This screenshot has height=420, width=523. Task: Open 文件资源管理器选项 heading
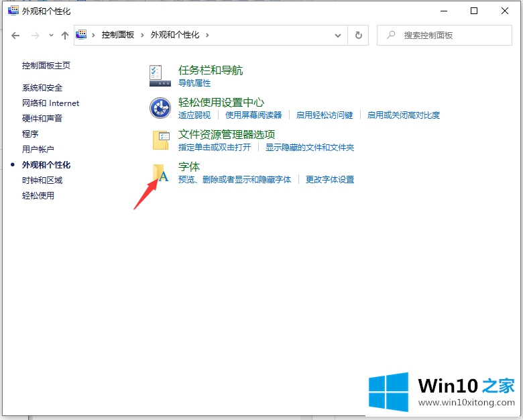coord(227,134)
